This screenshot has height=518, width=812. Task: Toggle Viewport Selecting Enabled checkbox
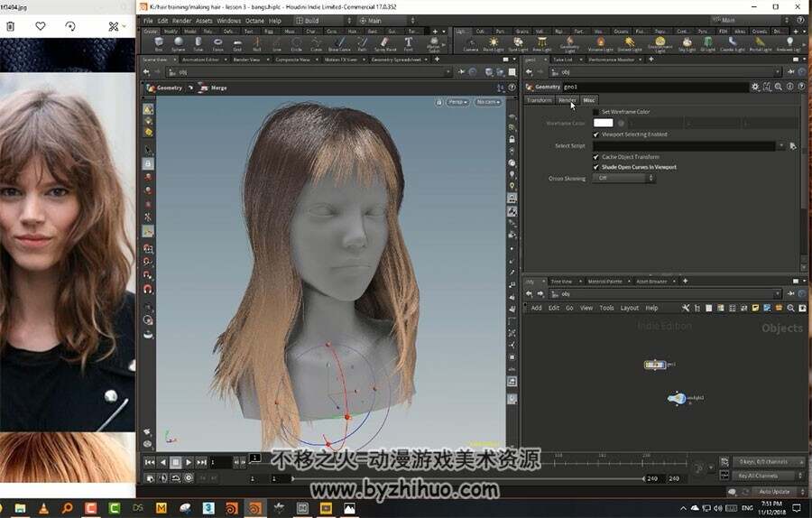click(x=596, y=134)
